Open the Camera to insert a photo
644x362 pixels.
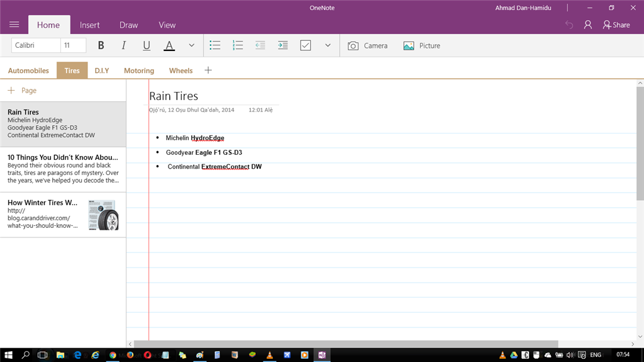tap(368, 45)
